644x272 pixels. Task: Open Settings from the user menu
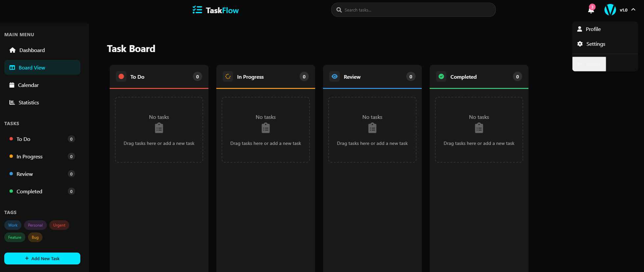[605, 44]
